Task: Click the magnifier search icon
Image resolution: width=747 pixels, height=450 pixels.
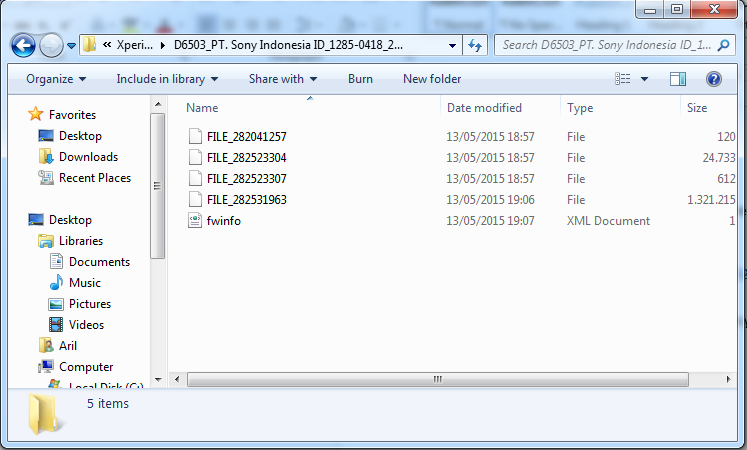Action: 724,45
